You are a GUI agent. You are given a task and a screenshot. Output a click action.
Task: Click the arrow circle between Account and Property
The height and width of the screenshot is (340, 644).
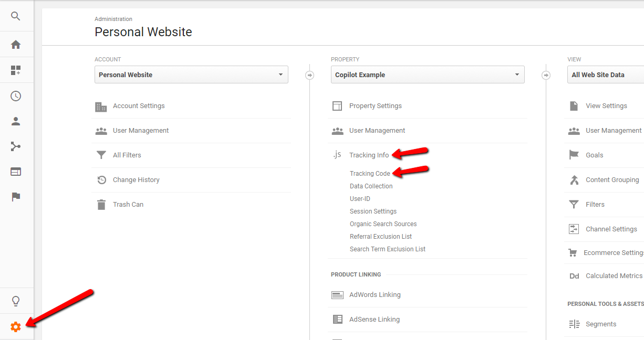(x=309, y=76)
